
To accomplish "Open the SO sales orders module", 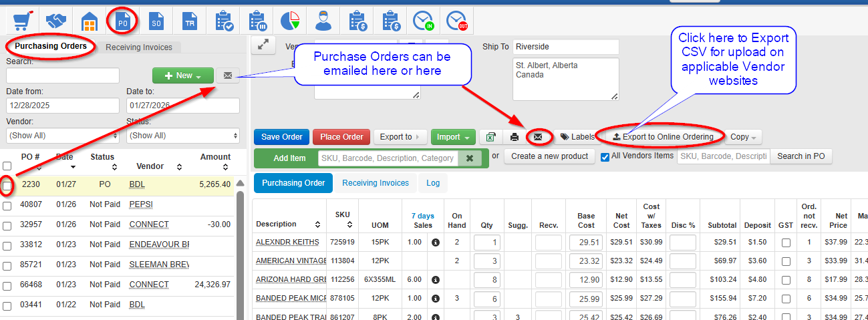I will (156, 21).
